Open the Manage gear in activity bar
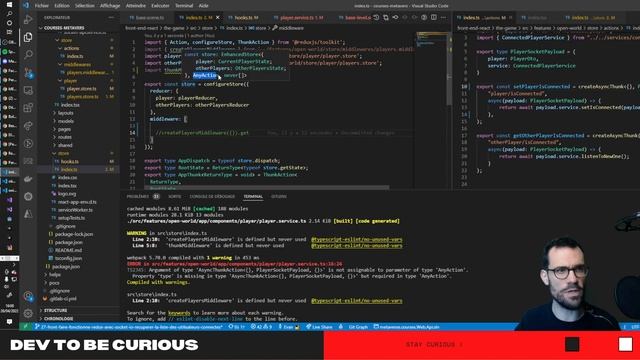Viewport: 640px width, 360px height. 28,313
